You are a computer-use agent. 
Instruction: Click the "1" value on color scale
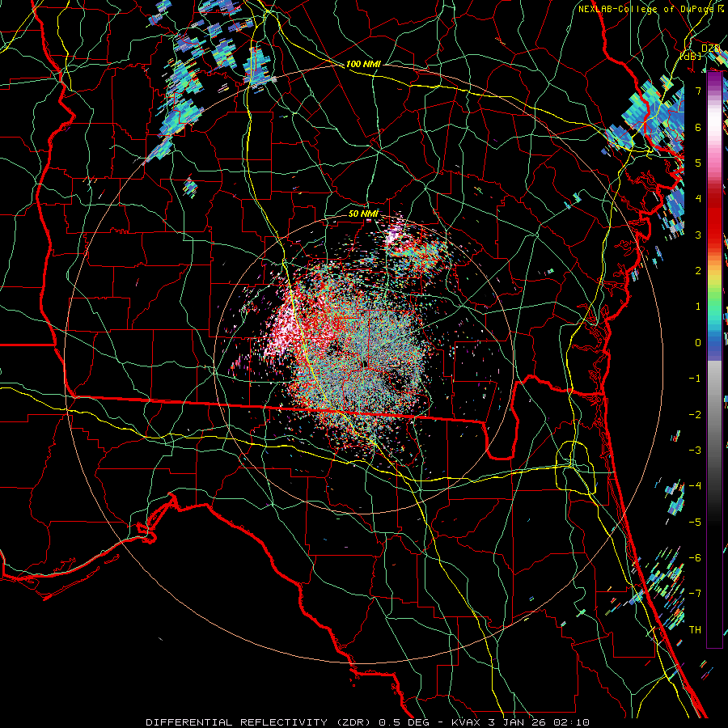tap(698, 307)
